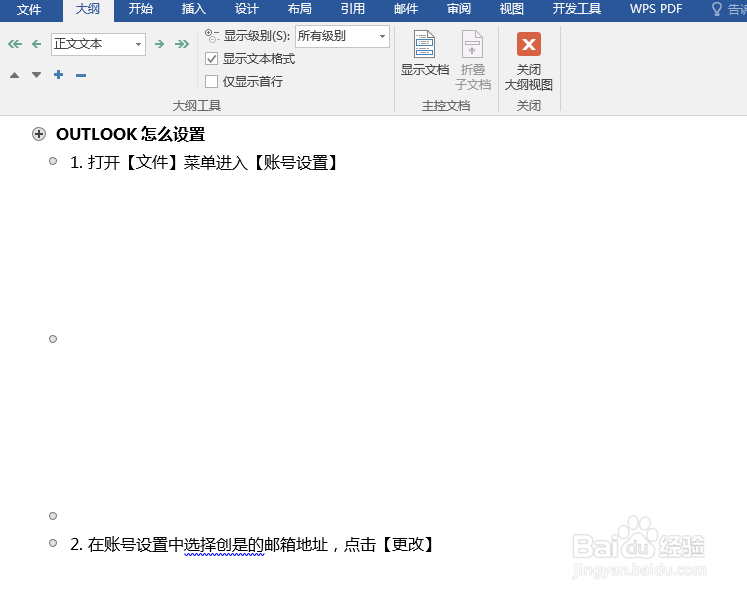Enable 仅显示首行 checkbox
The width and height of the screenshot is (747, 596).
(x=212, y=81)
